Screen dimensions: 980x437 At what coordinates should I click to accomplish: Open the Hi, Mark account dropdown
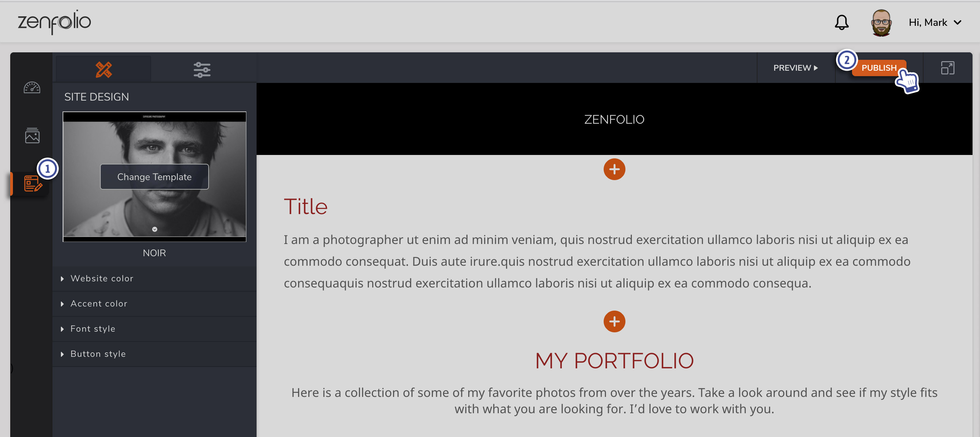[935, 22]
